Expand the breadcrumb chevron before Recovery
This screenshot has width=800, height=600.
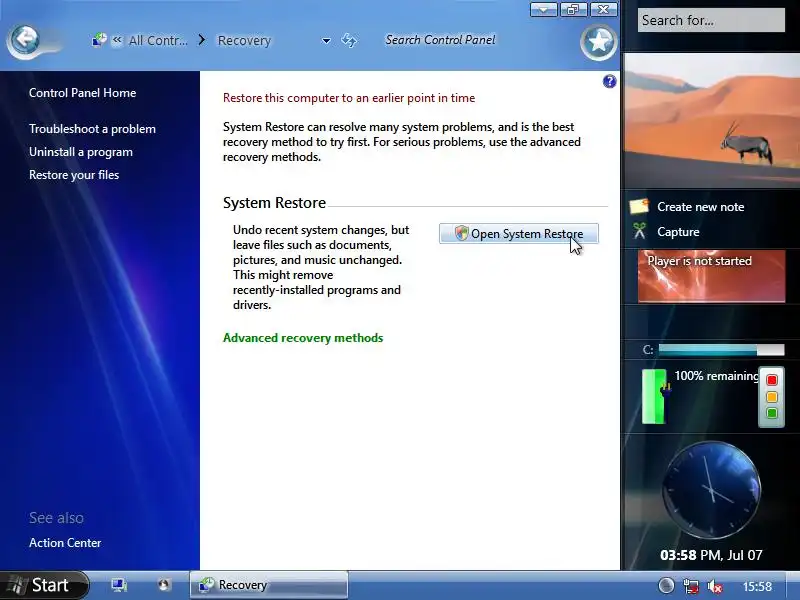[x=202, y=40]
